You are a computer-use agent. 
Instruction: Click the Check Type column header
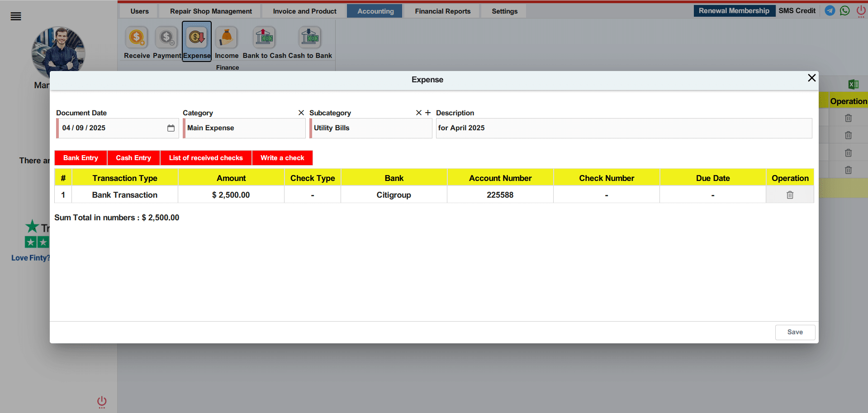[x=313, y=178]
